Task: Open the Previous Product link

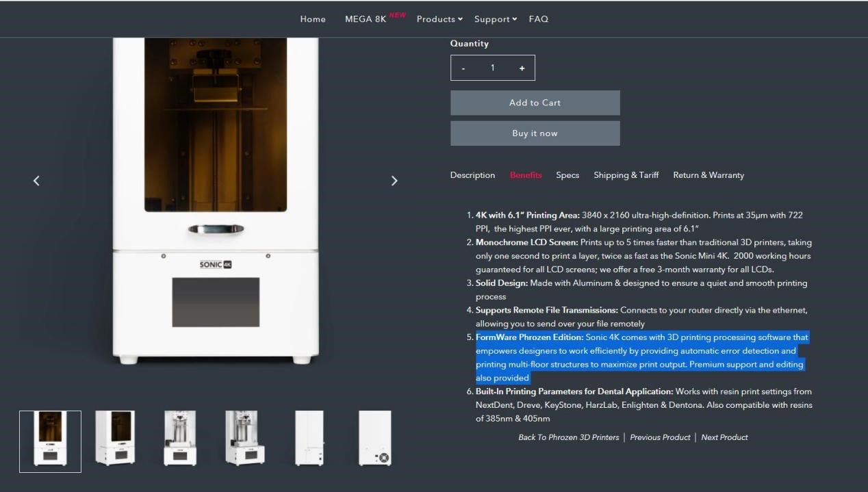Action: (x=660, y=437)
